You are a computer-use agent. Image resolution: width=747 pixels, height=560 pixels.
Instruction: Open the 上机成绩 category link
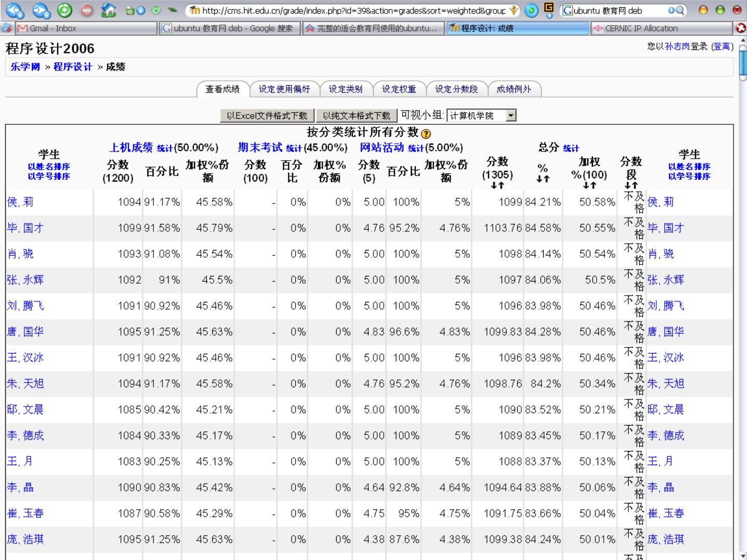point(131,148)
